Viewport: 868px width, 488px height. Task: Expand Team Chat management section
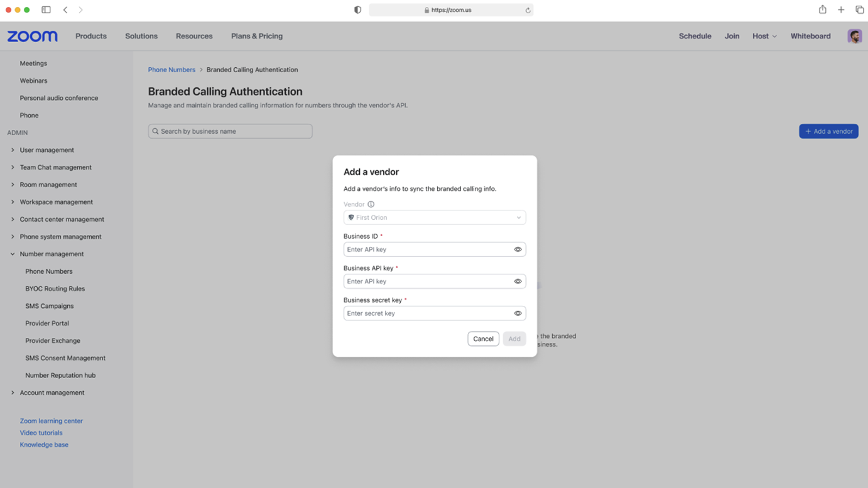click(13, 168)
